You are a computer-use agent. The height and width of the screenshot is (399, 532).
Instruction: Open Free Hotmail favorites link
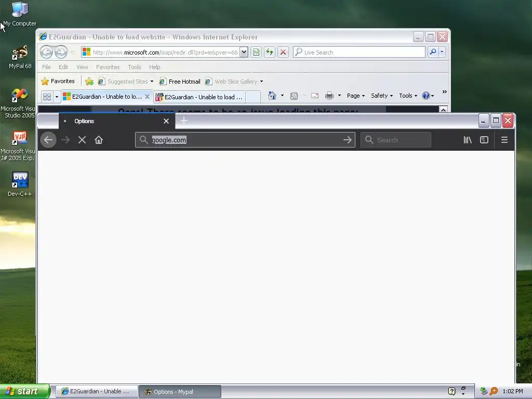click(180, 82)
